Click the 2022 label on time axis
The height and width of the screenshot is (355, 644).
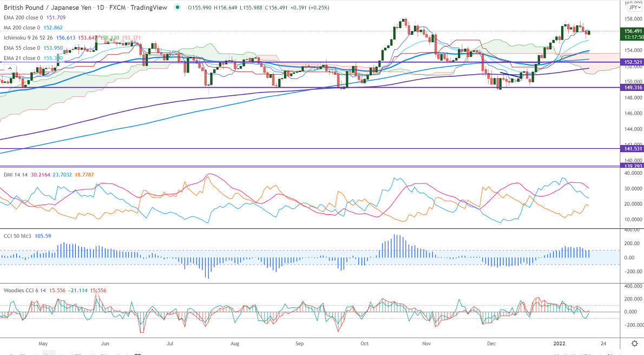560,344
